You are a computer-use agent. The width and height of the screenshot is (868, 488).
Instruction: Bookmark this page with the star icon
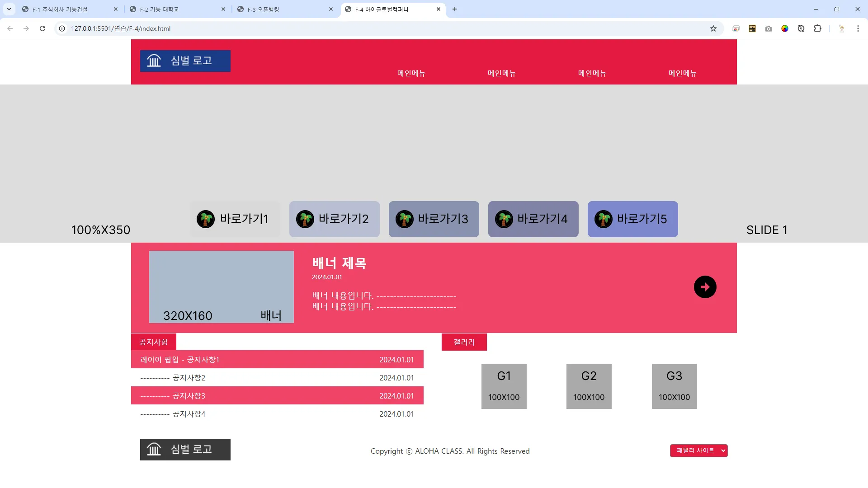coord(713,28)
